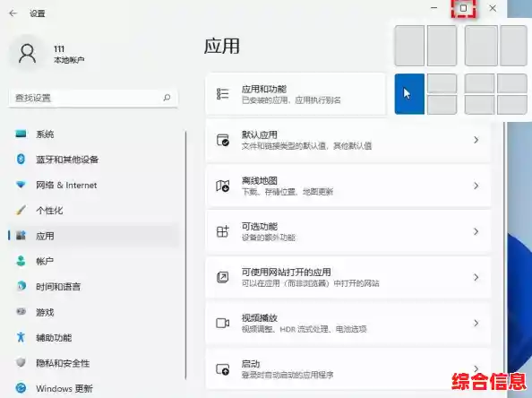Open the 应用和功能 card
The image size is (532, 398).
click(296, 94)
